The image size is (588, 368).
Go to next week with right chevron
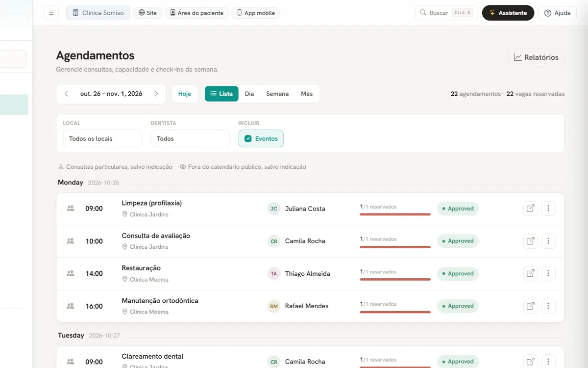pos(156,94)
